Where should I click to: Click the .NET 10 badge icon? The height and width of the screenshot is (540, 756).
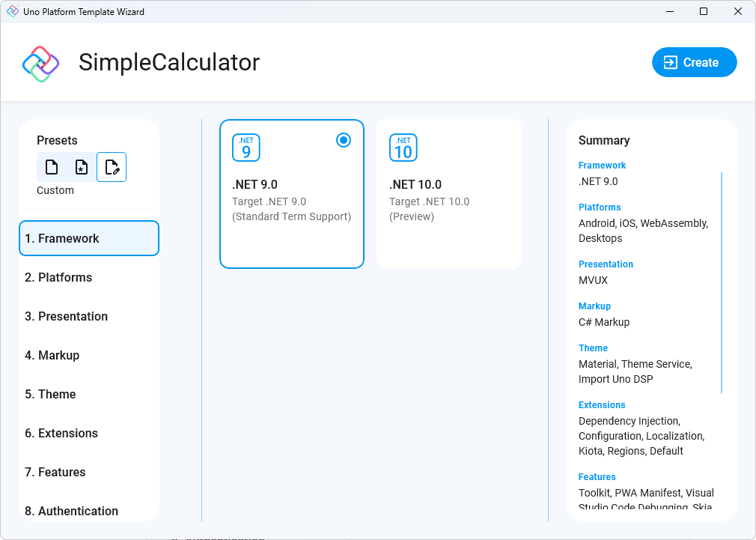coord(403,148)
